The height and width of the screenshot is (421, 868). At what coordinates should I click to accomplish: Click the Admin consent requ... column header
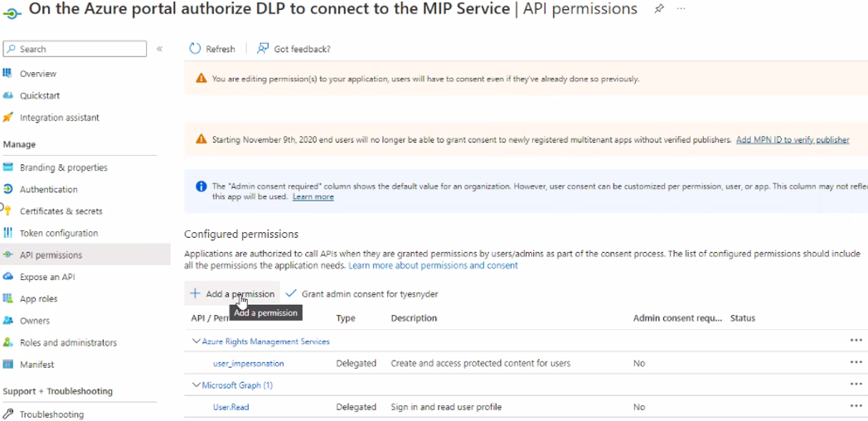(x=677, y=318)
